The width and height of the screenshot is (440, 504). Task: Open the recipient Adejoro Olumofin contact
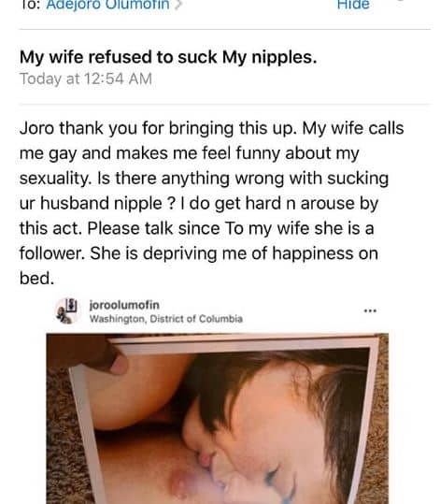coord(108,5)
